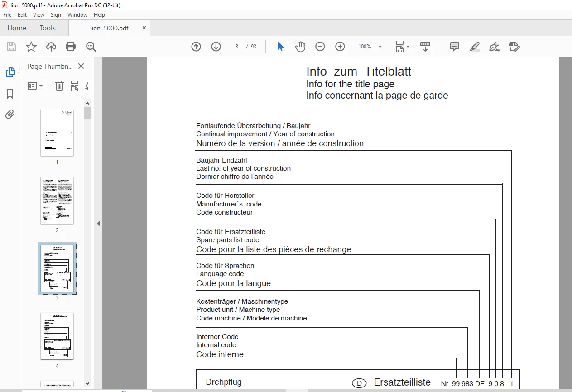This screenshot has height=392, width=572.
Task: Open the 100% zoom level dropdown
Action: tap(370, 47)
